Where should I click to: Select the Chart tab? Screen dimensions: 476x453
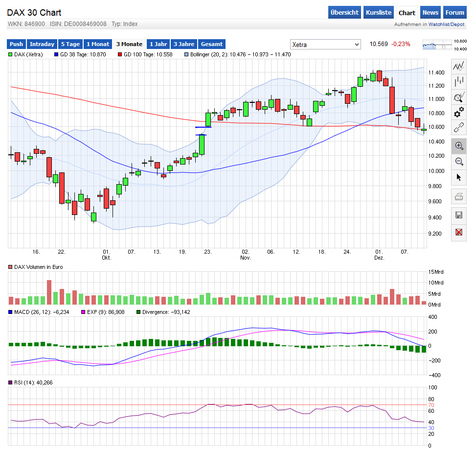pos(407,13)
